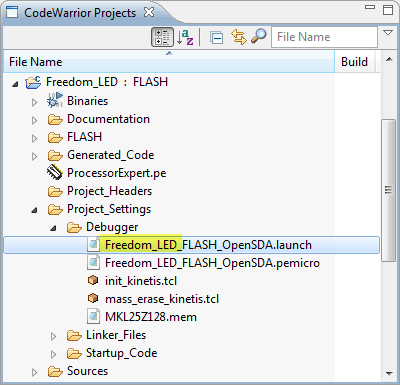Screen dimensions: 400x385
Task: Select ProcessorExpert.pe file name
Action: [x=117, y=173]
